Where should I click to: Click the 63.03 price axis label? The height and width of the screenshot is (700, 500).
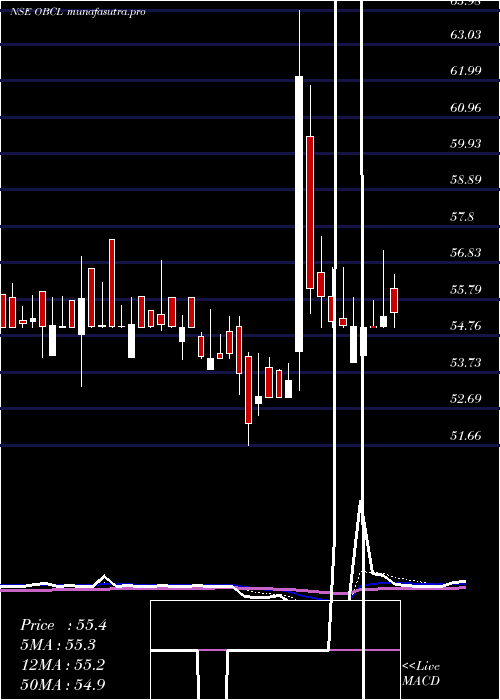click(x=466, y=34)
